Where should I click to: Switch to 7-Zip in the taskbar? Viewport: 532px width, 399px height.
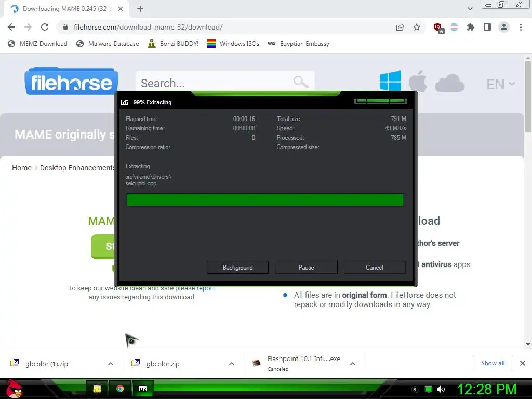click(x=143, y=389)
